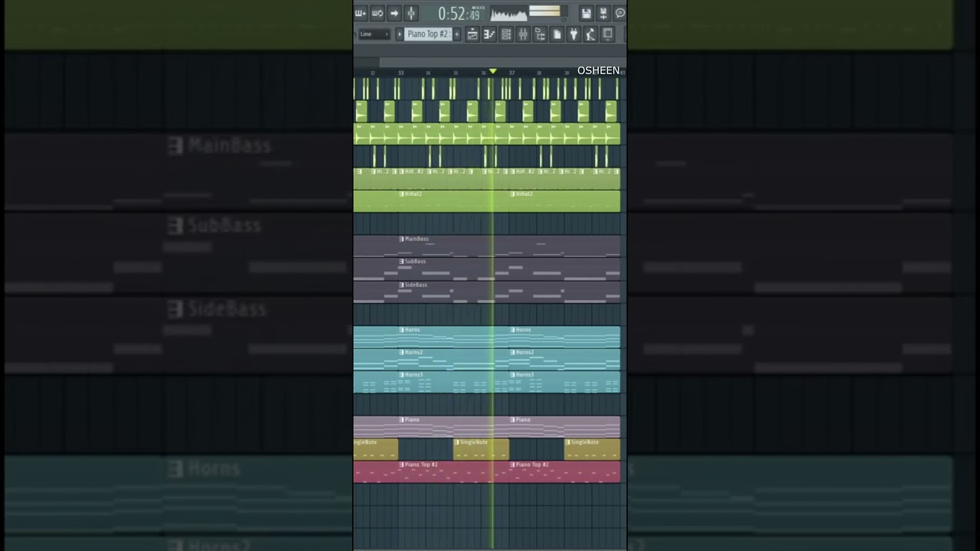980x551 pixels.
Task: Click the oscilloscope waveform monitor
Action: coord(508,14)
